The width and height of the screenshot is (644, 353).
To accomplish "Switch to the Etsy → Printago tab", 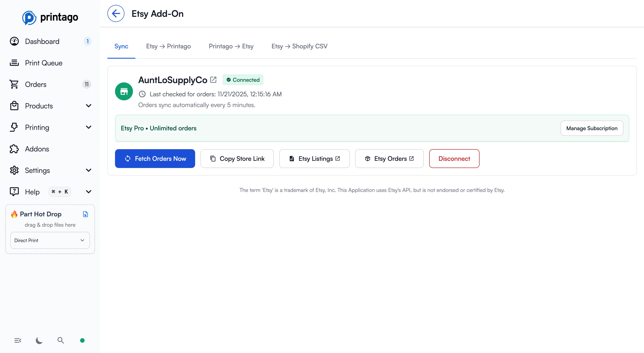I will pos(168,46).
